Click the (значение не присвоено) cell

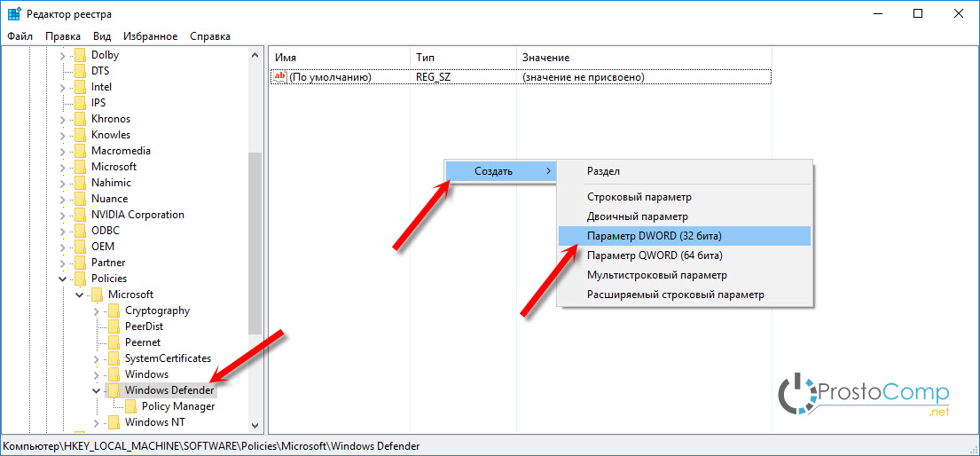(x=584, y=77)
